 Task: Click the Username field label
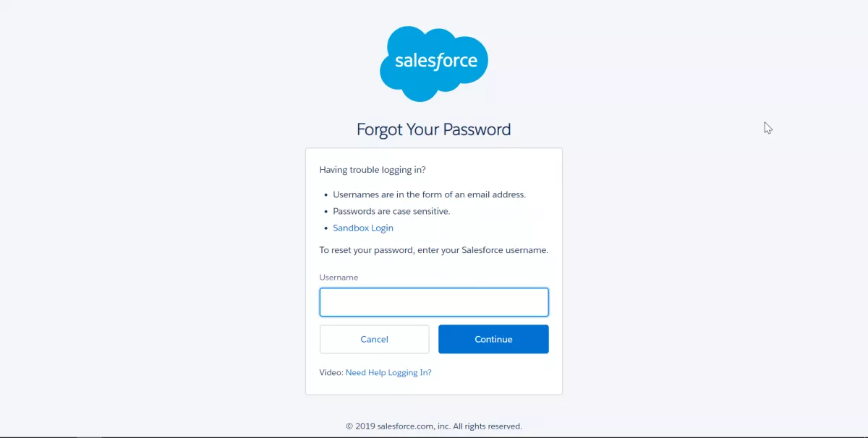[339, 277]
